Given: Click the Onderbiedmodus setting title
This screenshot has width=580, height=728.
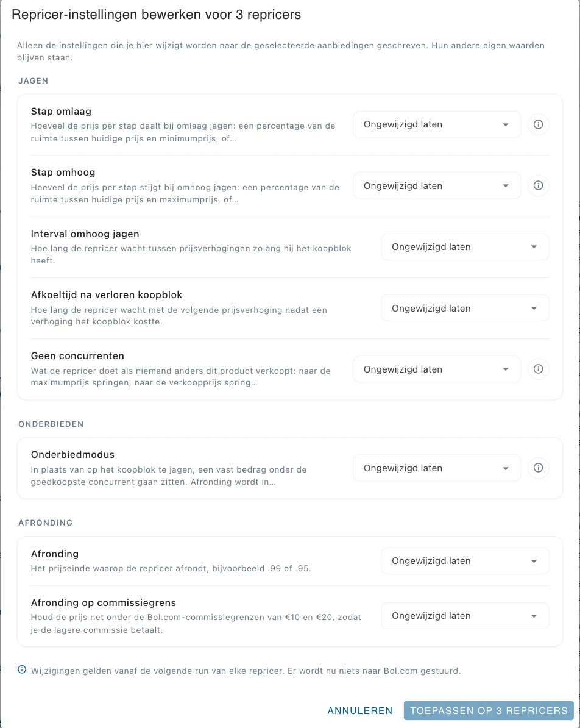Looking at the screenshot, I should point(73,454).
